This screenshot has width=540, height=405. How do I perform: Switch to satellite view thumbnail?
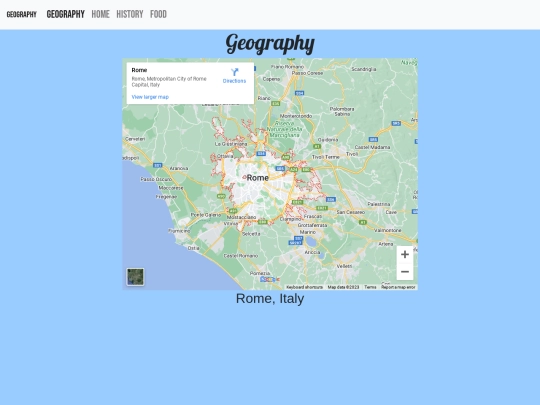pos(135,277)
